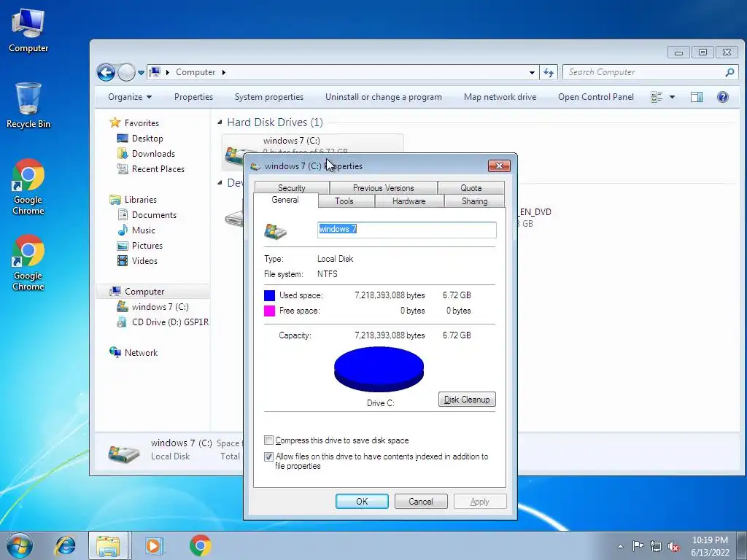Screen dimensions: 747x560
Task: Select Computer in navigation pane
Action: tap(144, 292)
